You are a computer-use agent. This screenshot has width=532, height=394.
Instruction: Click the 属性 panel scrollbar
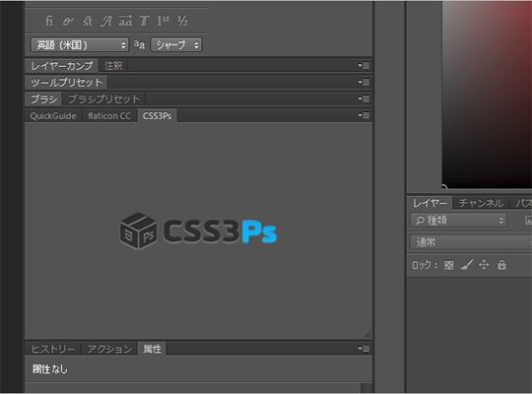coord(366,388)
